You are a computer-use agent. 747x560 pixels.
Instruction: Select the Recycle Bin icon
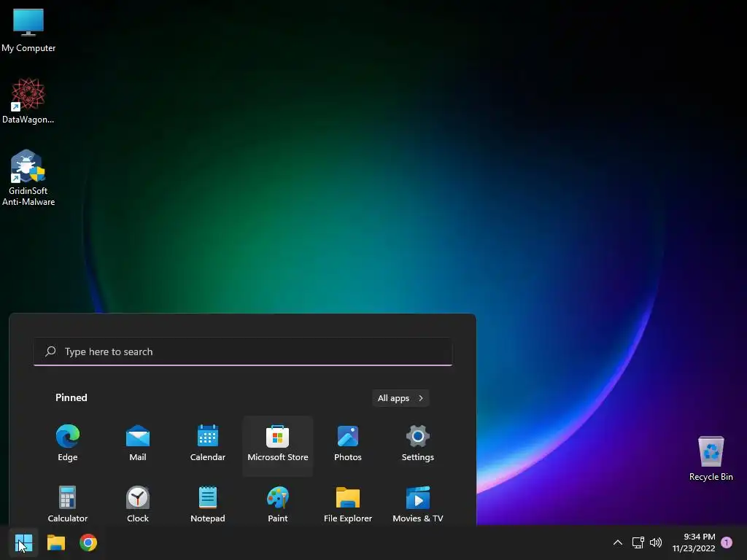[x=711, y=458]
